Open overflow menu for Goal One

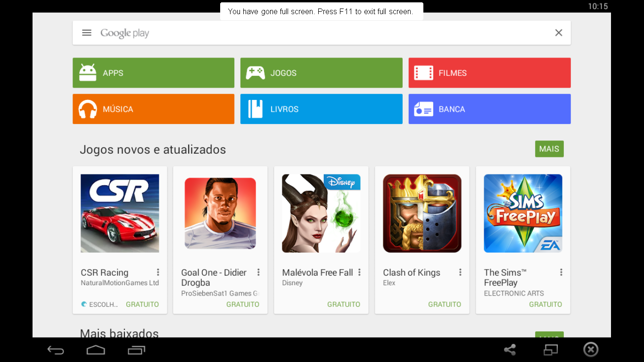(x=258, y=272)
